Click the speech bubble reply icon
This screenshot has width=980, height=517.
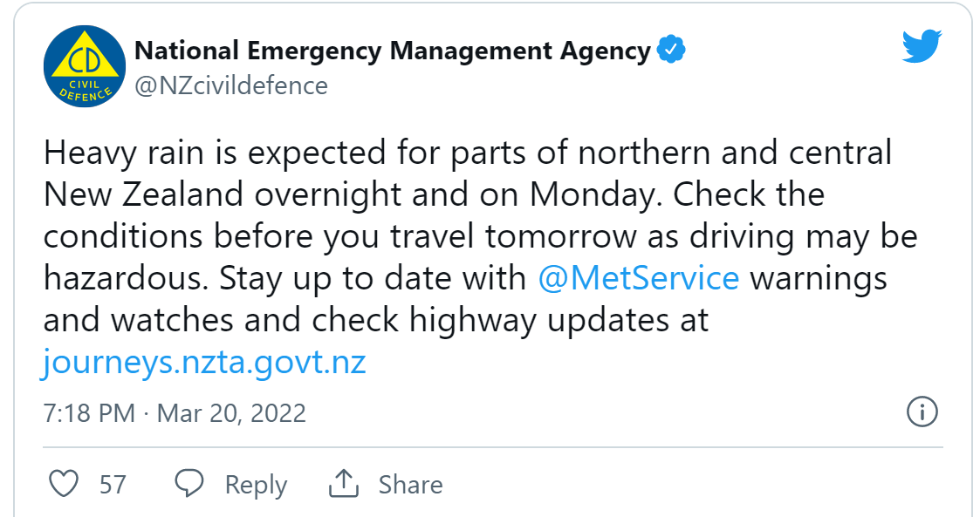[x=188, y=483]
